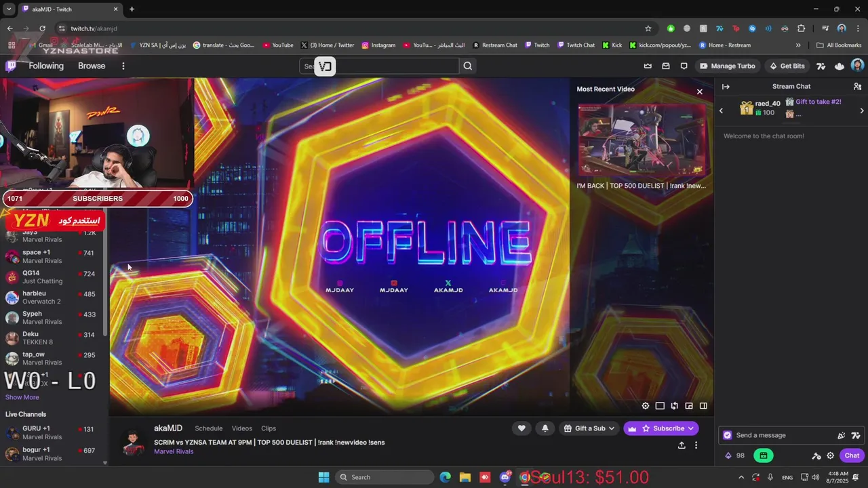Open the Browse tab
Screen dimensions: 868x488
point(92,66)
